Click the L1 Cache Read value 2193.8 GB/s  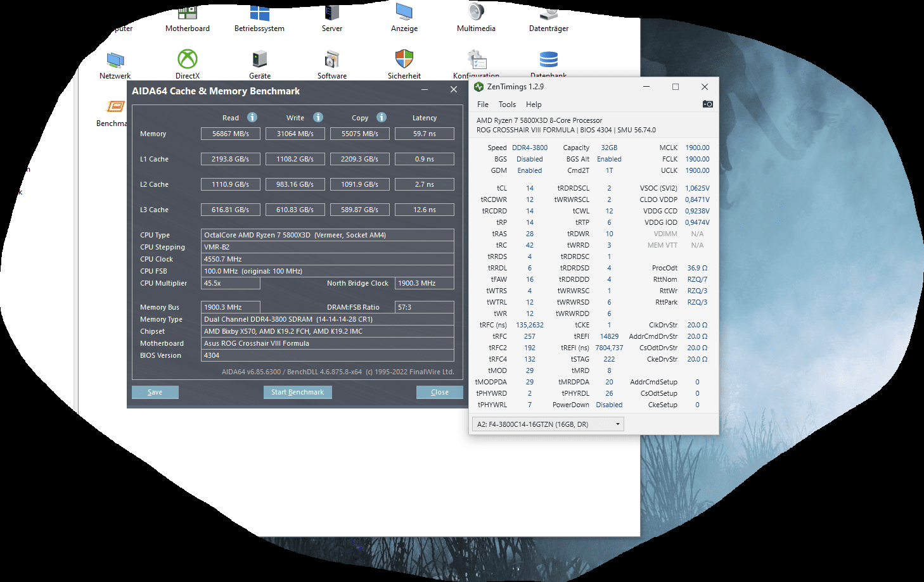tap(231, 159)
